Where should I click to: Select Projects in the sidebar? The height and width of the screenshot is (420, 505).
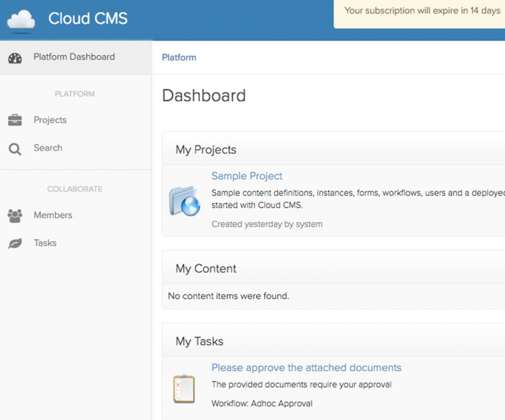click(49, 120)
